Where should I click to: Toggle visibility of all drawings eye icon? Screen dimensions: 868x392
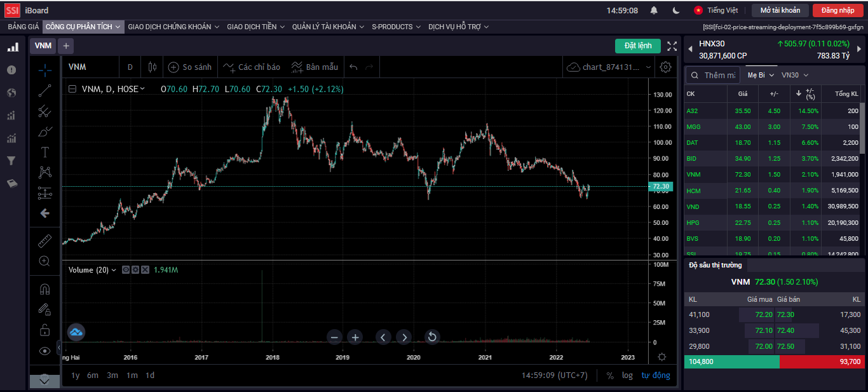(44, 350)
